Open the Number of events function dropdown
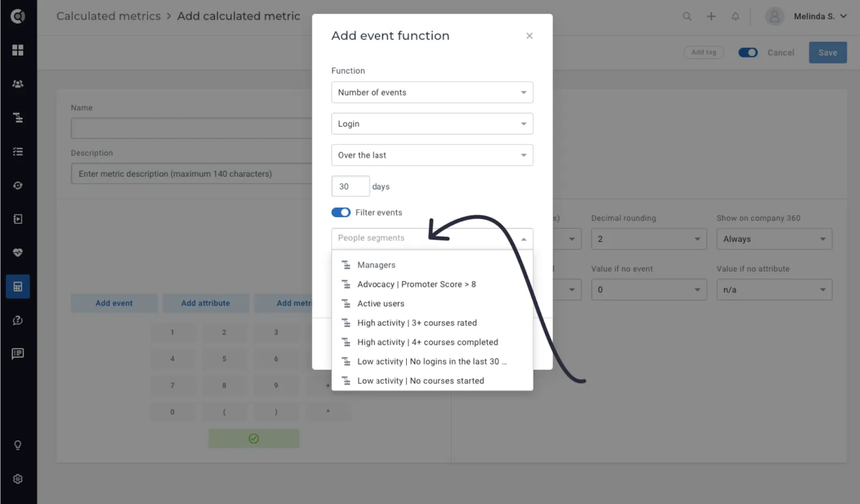This screenshot has height=504, width=860. (x=432, y=92)
